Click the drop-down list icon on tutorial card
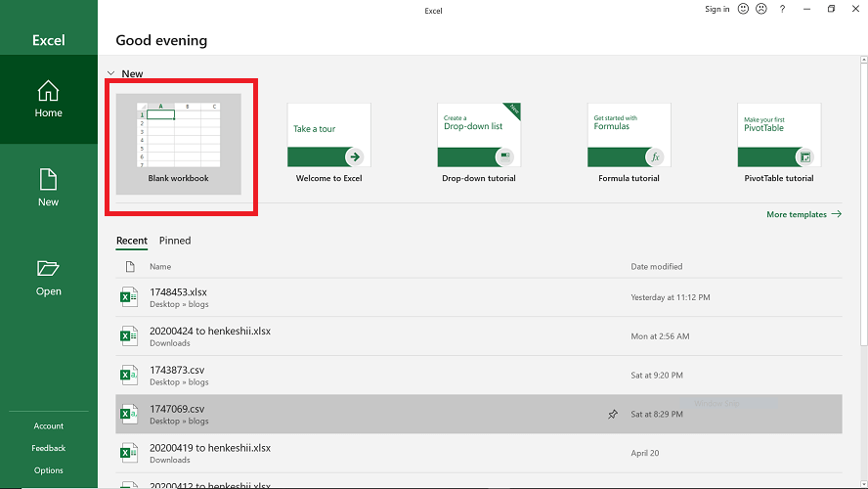This screenshot has width=868, height=489. [504, 156]
